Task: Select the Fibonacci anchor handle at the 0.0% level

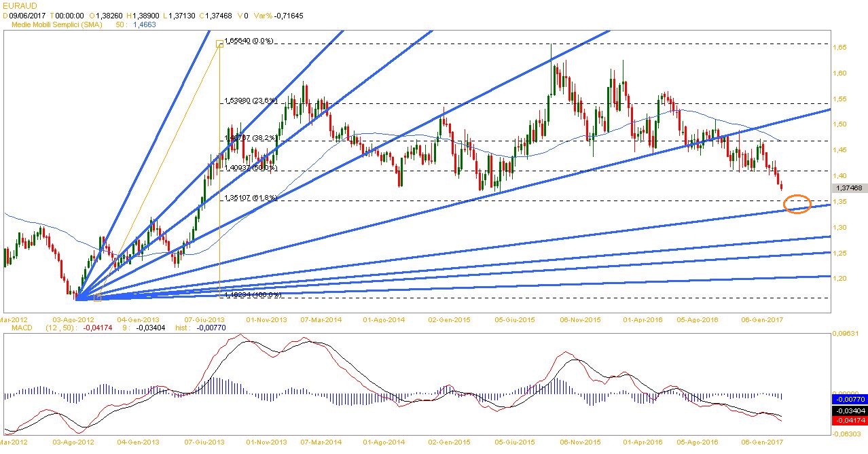Action: (219, 44)
